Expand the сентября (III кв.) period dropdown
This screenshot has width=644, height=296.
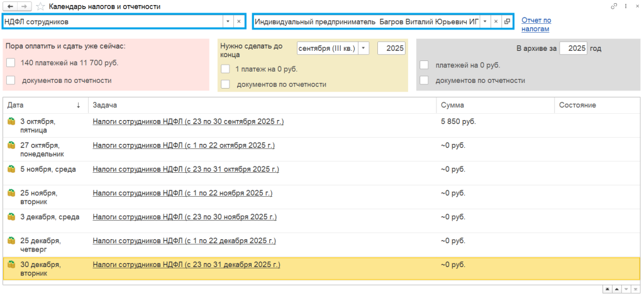click(x=364, y=48)
